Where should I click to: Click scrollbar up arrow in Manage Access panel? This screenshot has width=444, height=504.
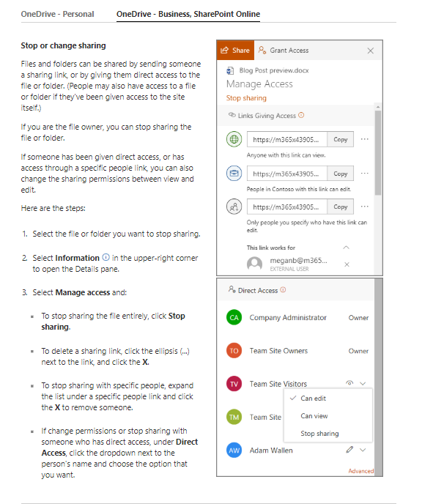point(378,107)
